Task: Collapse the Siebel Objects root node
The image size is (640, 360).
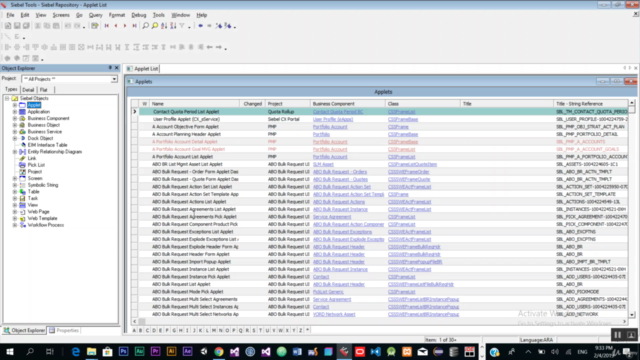Action: point(7,98)
